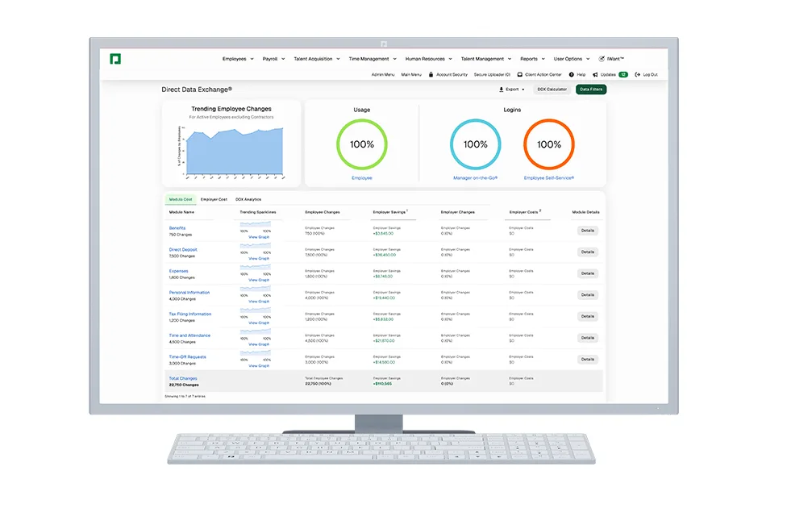Click the Updates megaphone icon

[595, 74]
